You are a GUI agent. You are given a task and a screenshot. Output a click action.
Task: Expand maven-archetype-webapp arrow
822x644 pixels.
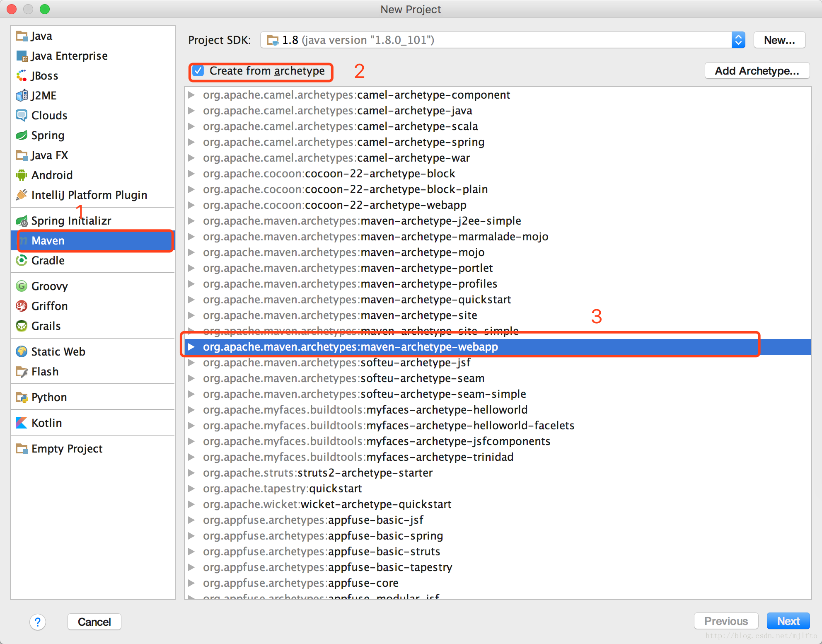click(191, 347)
